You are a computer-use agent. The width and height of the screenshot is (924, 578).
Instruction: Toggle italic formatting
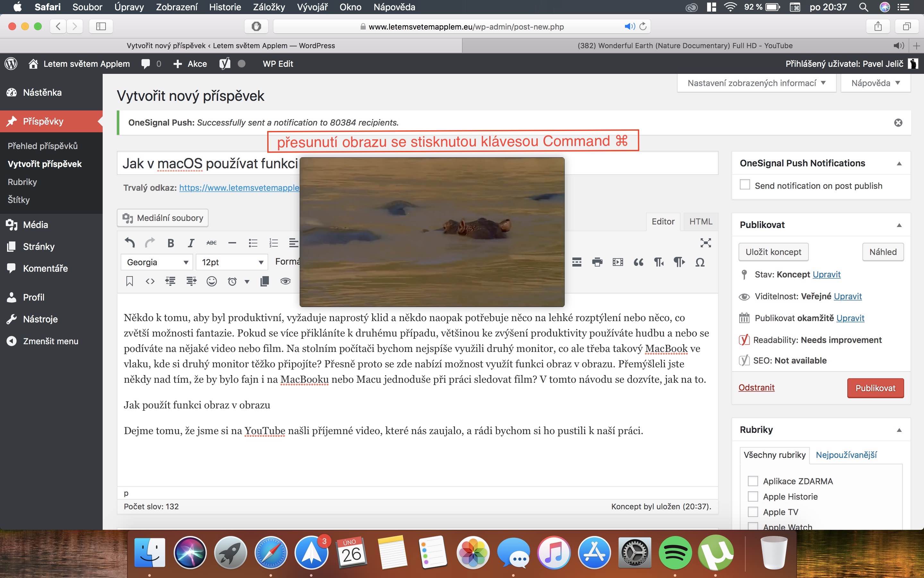[x=191, y=243]
